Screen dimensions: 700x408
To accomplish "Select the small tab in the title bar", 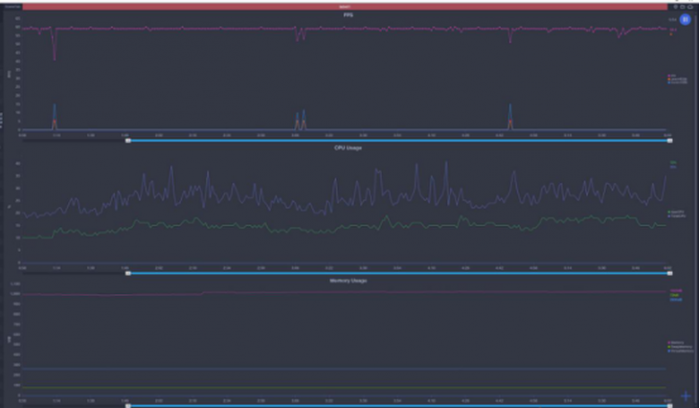I will 13,5.
